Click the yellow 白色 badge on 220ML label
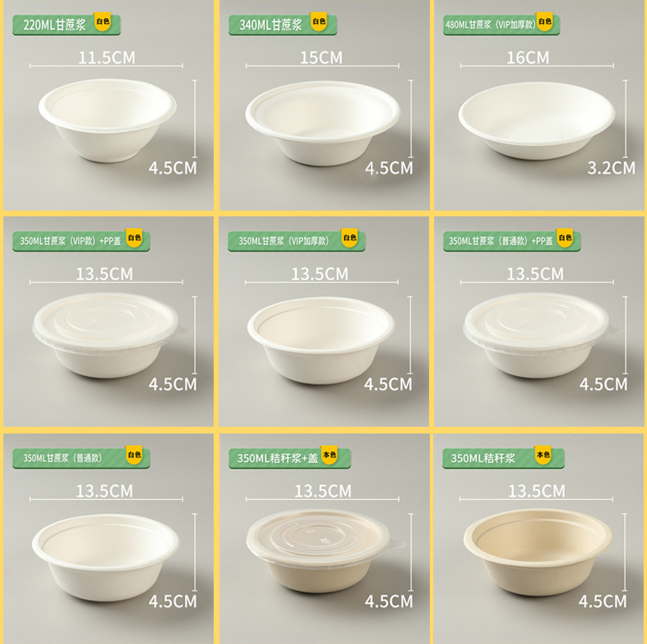Screen dimensions: 647x644 click(102, 22)
